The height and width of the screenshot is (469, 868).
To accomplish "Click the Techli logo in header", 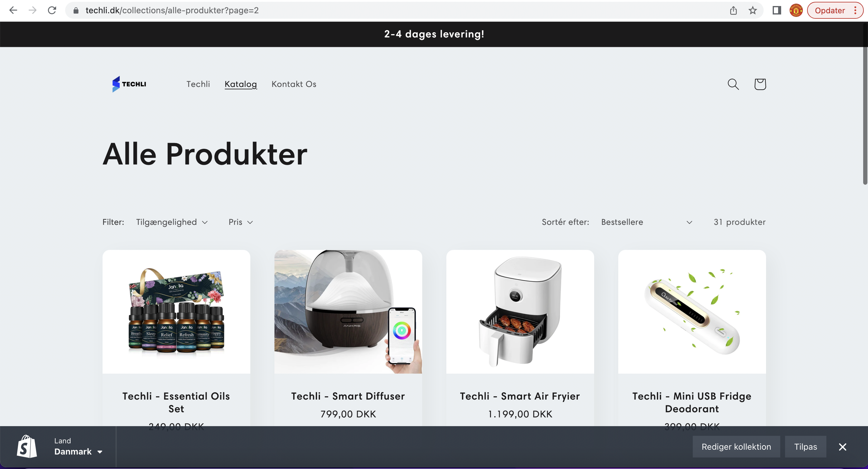I will click(129, 84).
